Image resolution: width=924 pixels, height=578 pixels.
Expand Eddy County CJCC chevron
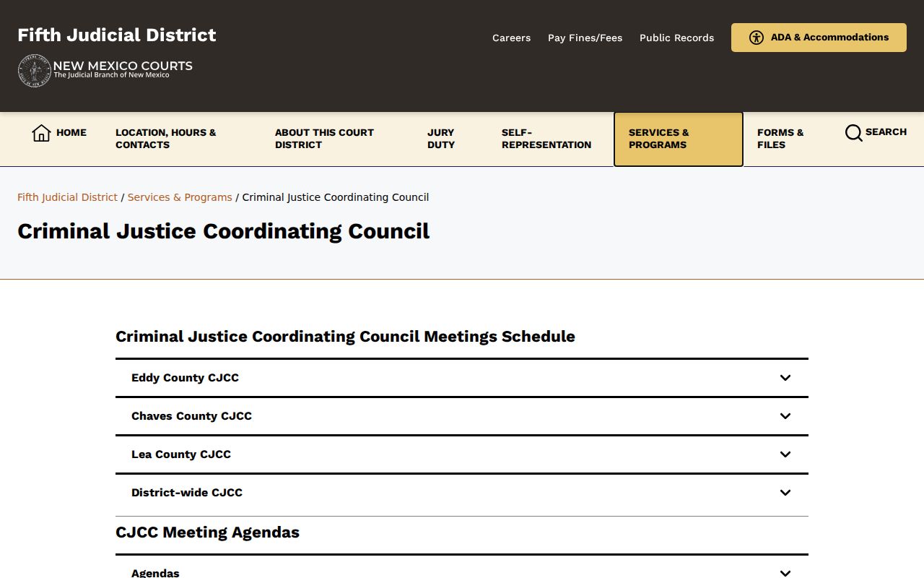point(785,378)
